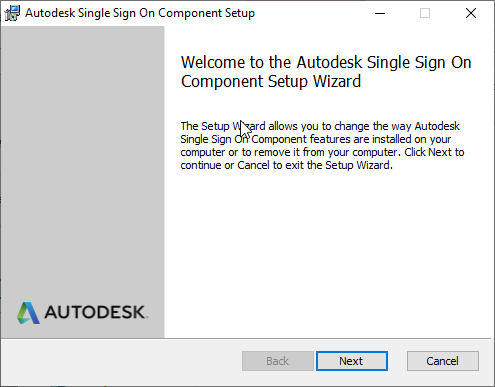
Task: Click the words "Click Next to" in the paragraph
Action: tap(434, 152)
